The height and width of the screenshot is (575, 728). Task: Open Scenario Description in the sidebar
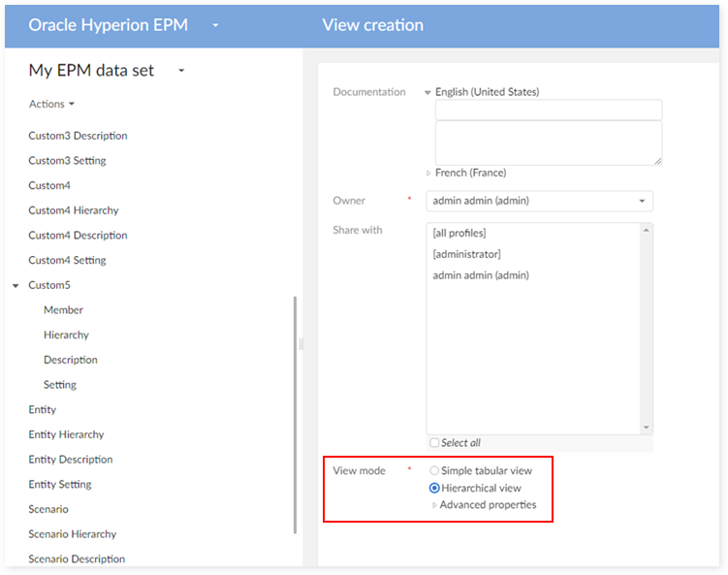[77, 559]
